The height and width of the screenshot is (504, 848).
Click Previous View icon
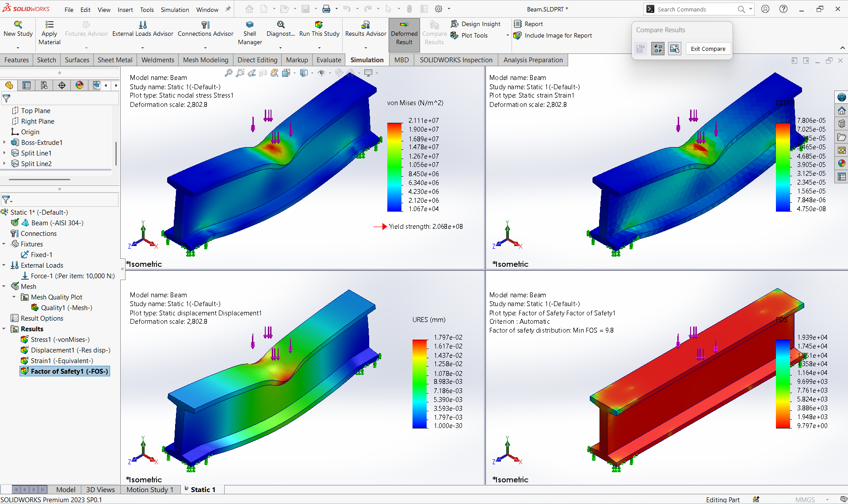[x=252, y=73]
